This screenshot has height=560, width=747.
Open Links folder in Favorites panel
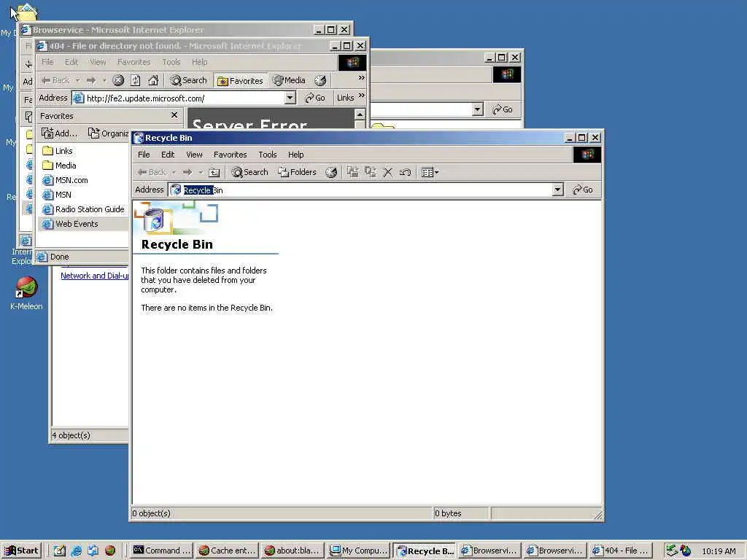(57, 151)
